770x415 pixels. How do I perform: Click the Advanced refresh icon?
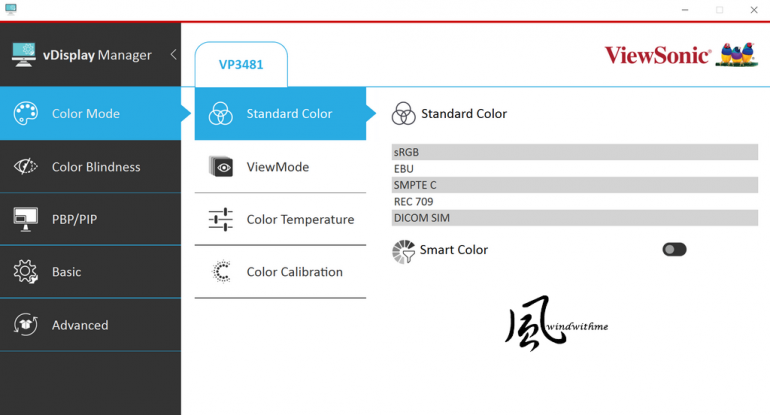(26, 325)
